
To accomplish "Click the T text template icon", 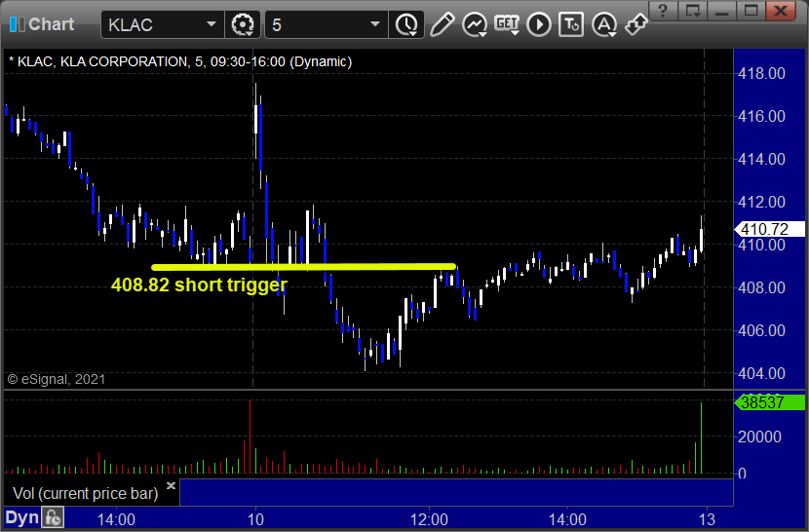I will point(571,24).
